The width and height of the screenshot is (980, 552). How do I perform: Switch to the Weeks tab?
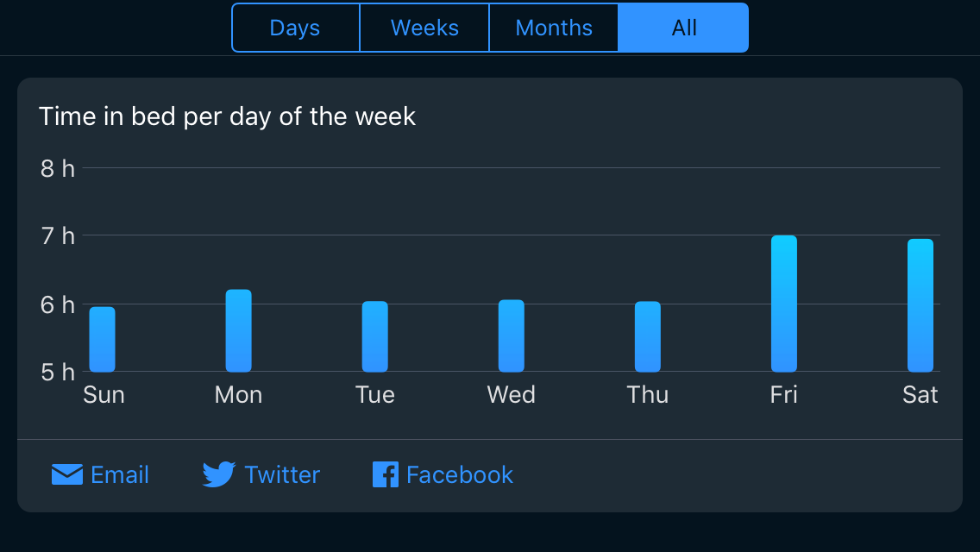coord(424,28)
